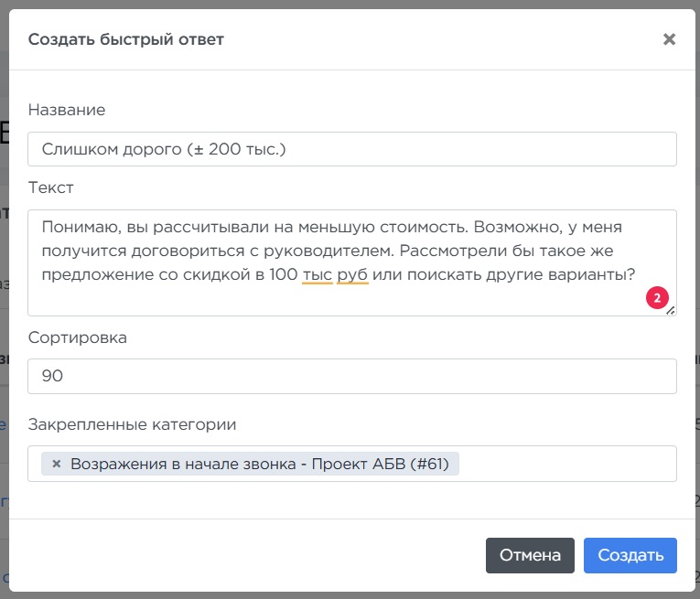Click the 'Закрепленные категории' label
Viewport: 700px width, 599px height.
pos(132,424)
